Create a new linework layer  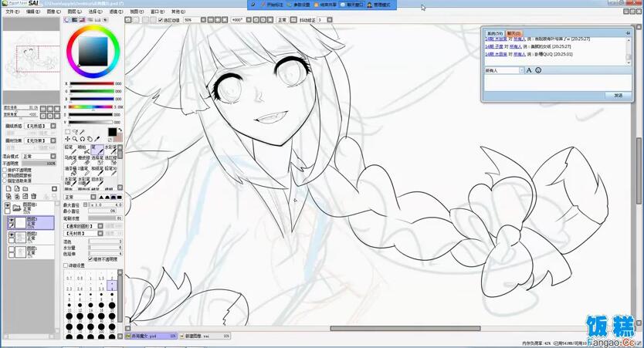[x=17, y=189]
